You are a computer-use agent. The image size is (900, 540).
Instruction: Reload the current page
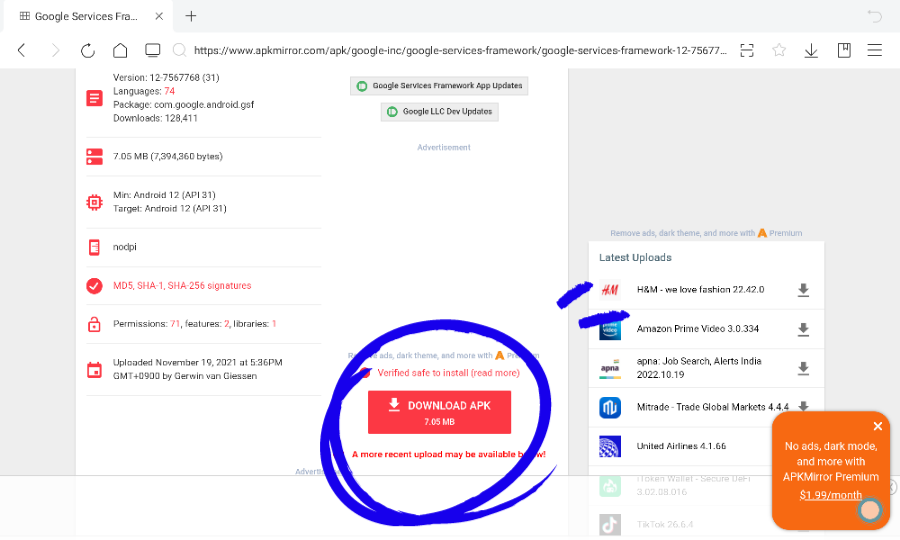coord(88,50)
